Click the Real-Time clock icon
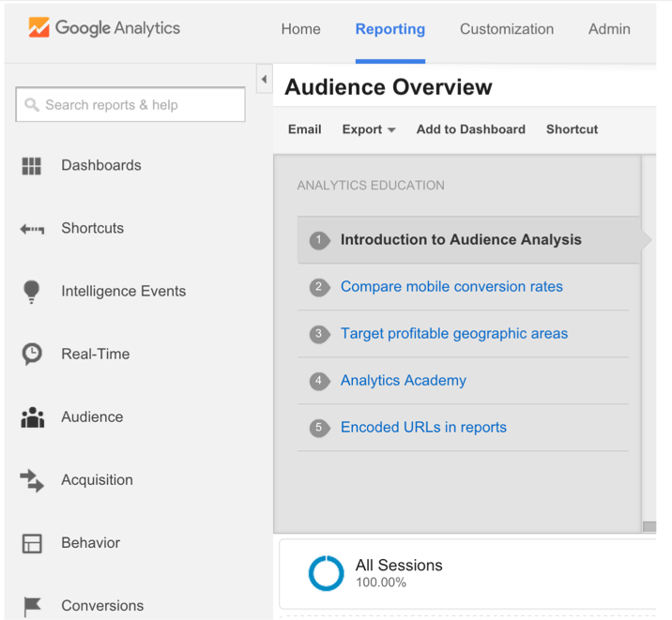The height and width of the screenshot is (620, 672). click(32, 355)
